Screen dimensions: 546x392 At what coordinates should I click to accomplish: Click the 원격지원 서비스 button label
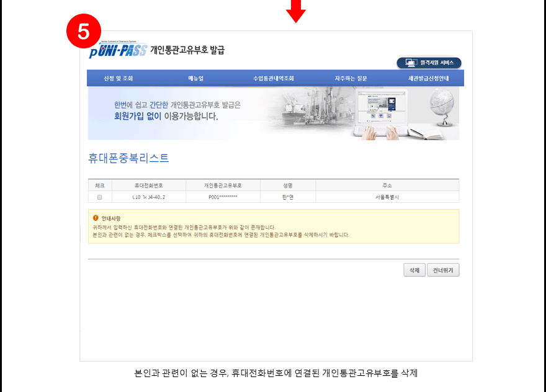(x=437, y=63)
